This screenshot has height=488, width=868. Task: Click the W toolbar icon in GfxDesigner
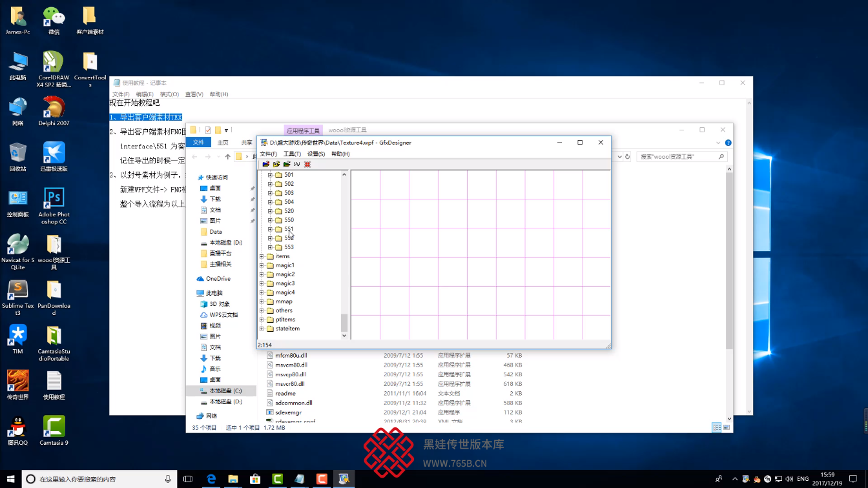297,164
